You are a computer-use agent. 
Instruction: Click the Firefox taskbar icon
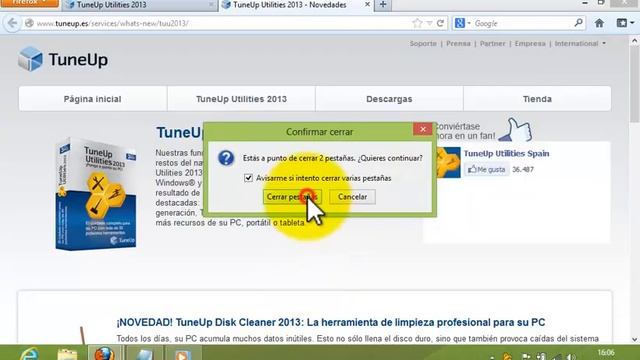click(x=104, y=353)
